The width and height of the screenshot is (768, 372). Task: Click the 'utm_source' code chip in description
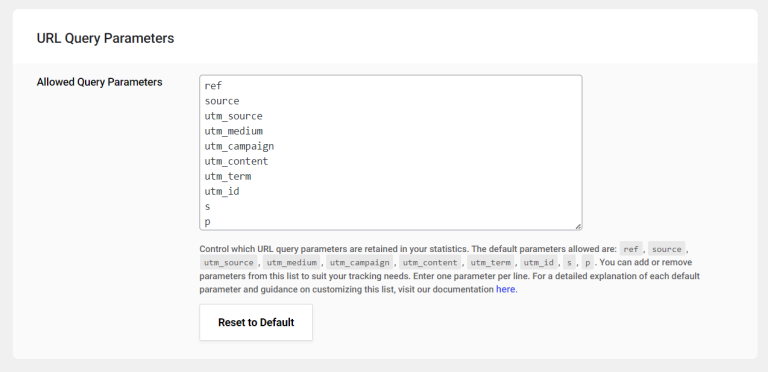pos(229,262)
